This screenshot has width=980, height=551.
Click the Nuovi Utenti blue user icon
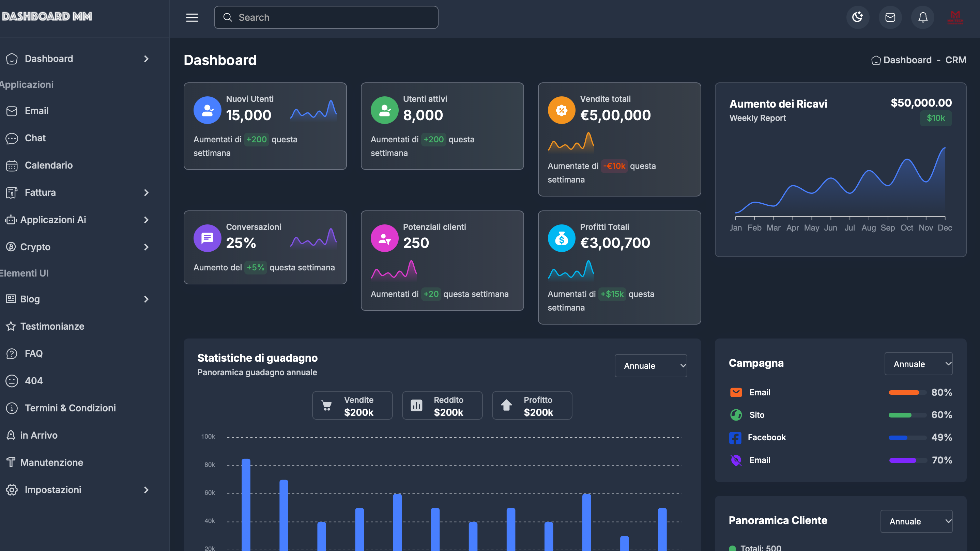tap(207, 110)
